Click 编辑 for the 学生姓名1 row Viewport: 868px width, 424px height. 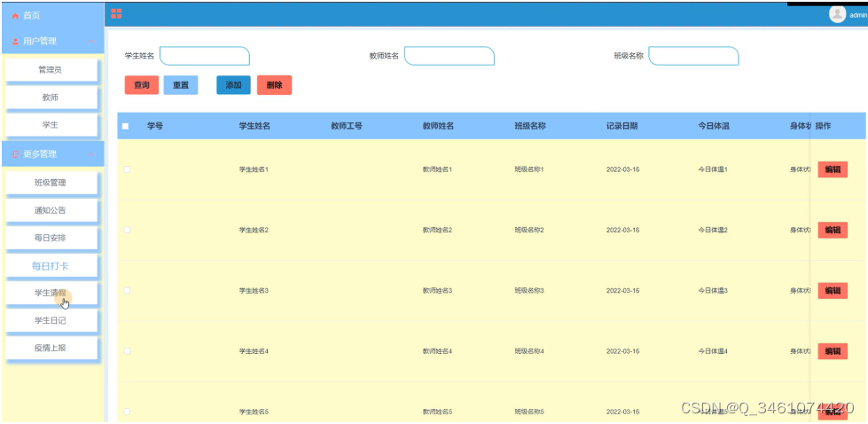833,169
